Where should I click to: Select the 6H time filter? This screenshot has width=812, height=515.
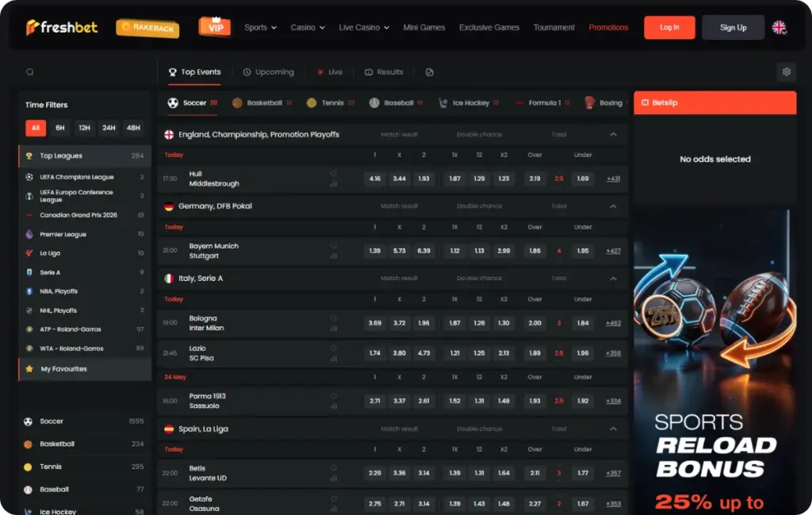(x=60, y=128)
